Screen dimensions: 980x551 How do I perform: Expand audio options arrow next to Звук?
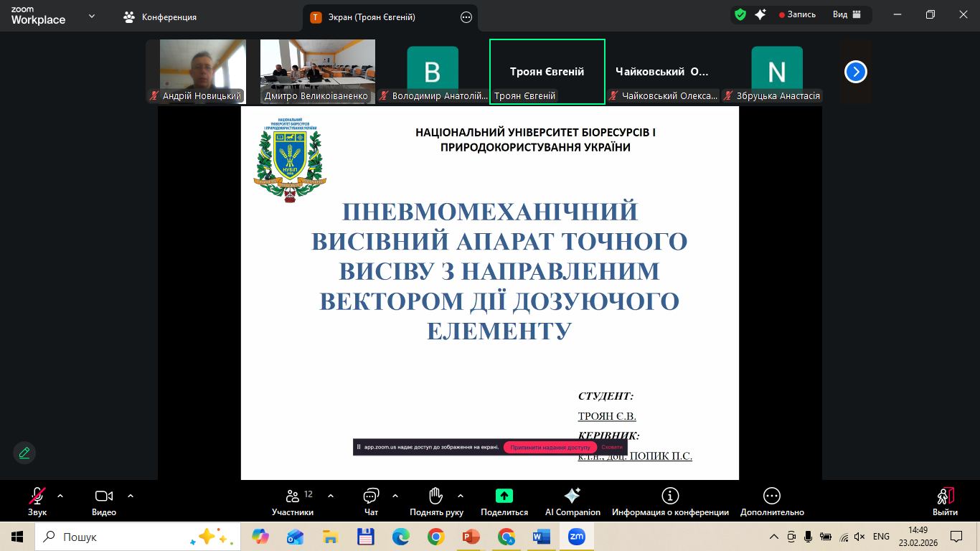[x=60, y=495]
